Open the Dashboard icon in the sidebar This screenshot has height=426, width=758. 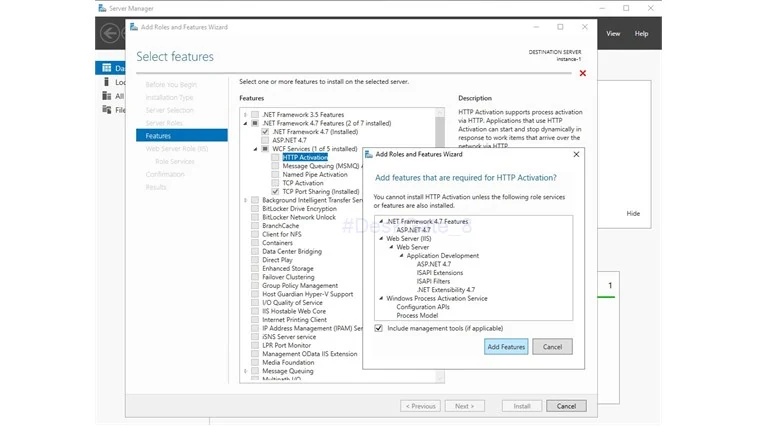[107, 68]
